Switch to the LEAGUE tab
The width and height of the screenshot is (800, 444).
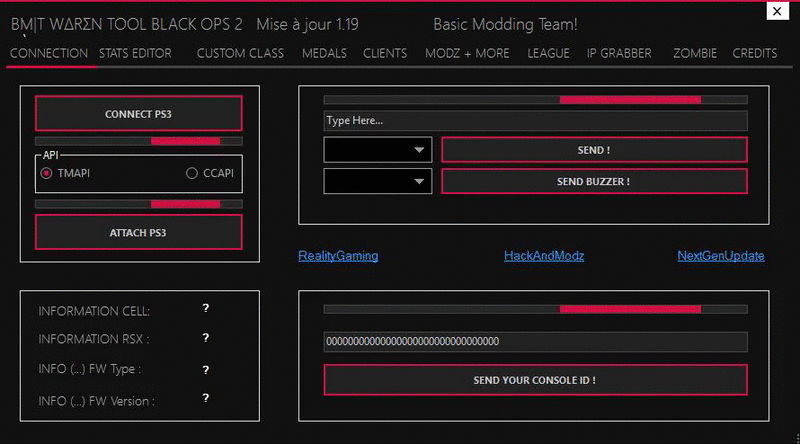[x=548, y=53]
